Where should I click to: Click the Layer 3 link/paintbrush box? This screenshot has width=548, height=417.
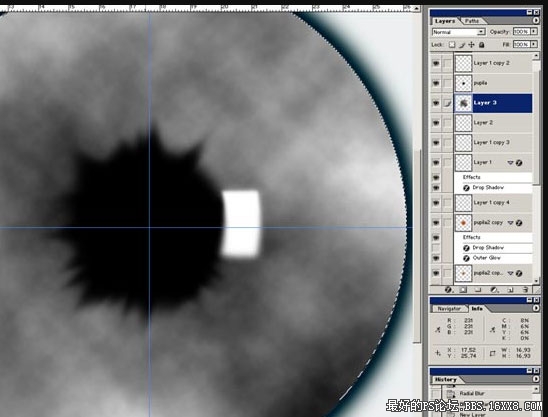(447, 103)
